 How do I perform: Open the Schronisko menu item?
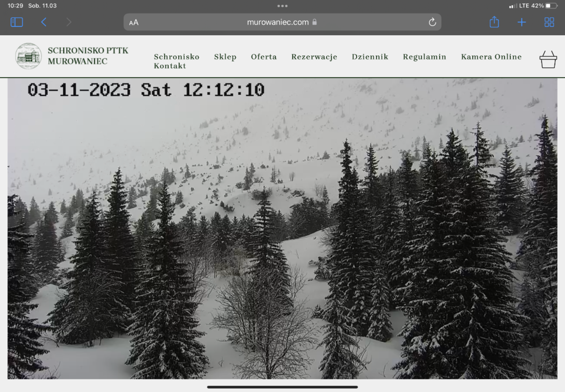pyautogui.click(x=177, y=57)
